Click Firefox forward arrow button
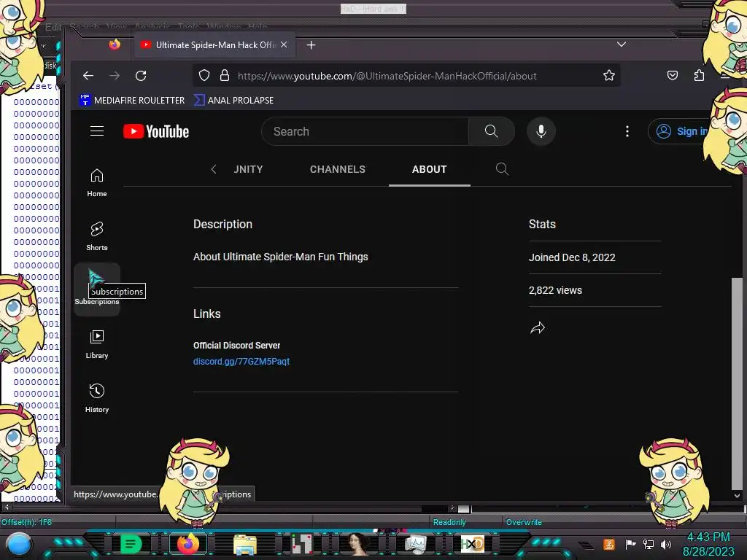This screenshot has height=560, width=747. [115, 76]
